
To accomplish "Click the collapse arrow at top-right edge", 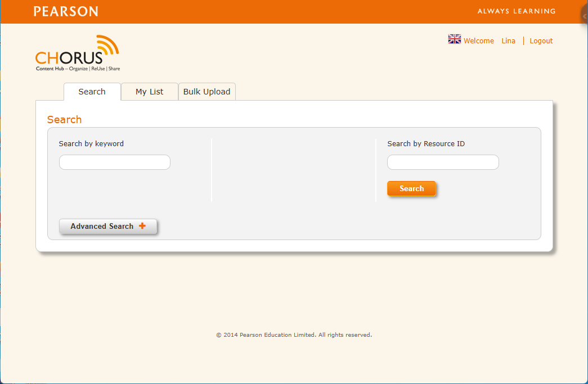I will (x=584, y=16).
